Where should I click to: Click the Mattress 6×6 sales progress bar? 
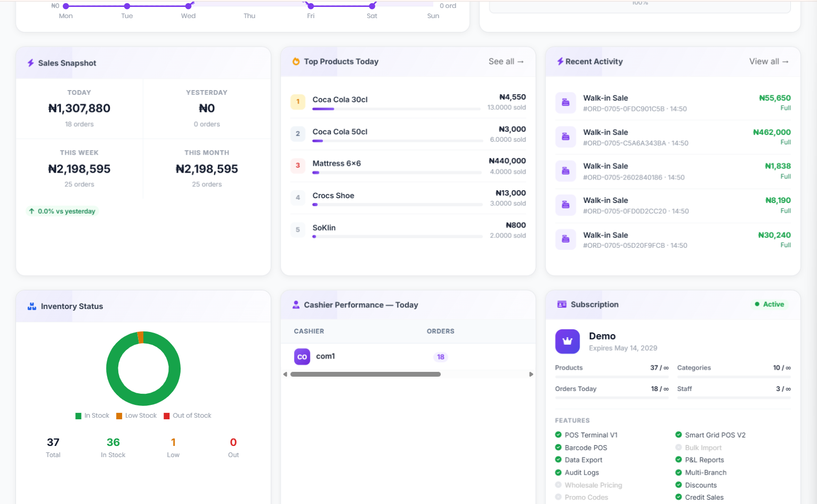pyautogui.click(x=397, y=173)
